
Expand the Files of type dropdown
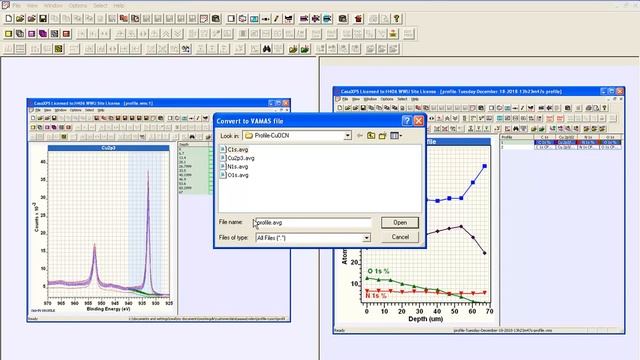pyautogui.click(x=367, y=238)
